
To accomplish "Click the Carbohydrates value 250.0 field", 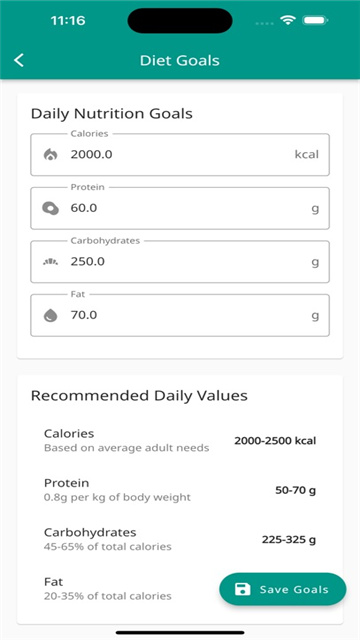I will click(180, 262).
